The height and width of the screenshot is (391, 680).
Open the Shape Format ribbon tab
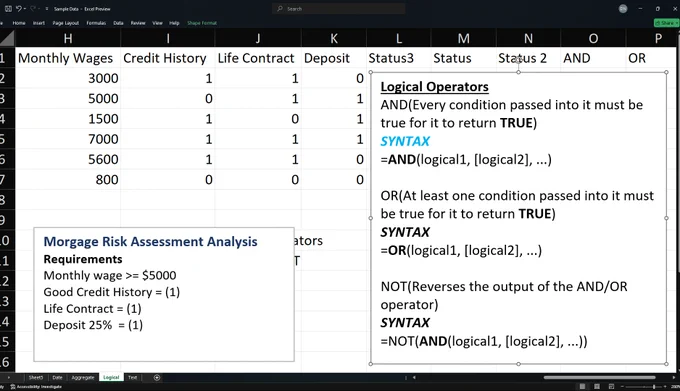tap(202, 23)
